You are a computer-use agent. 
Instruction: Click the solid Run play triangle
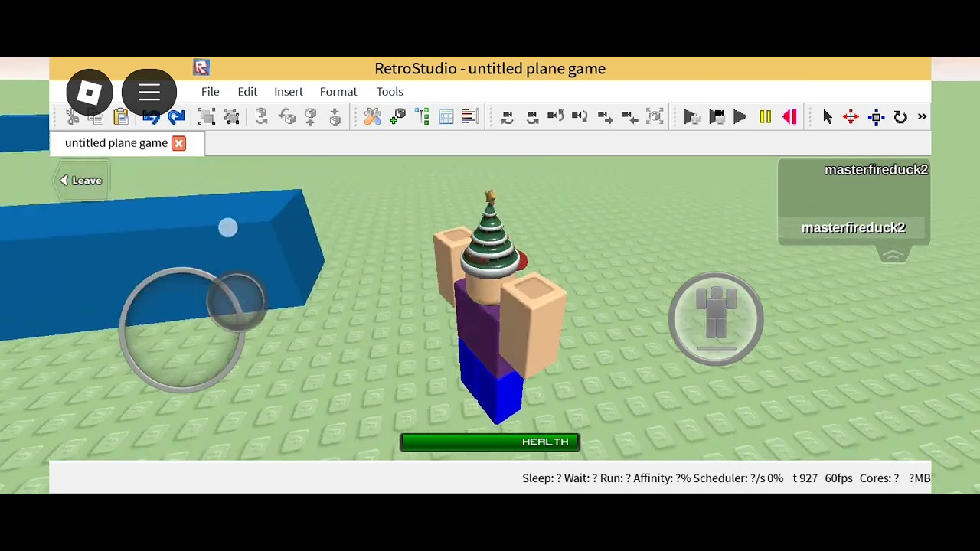coord(740,117)
